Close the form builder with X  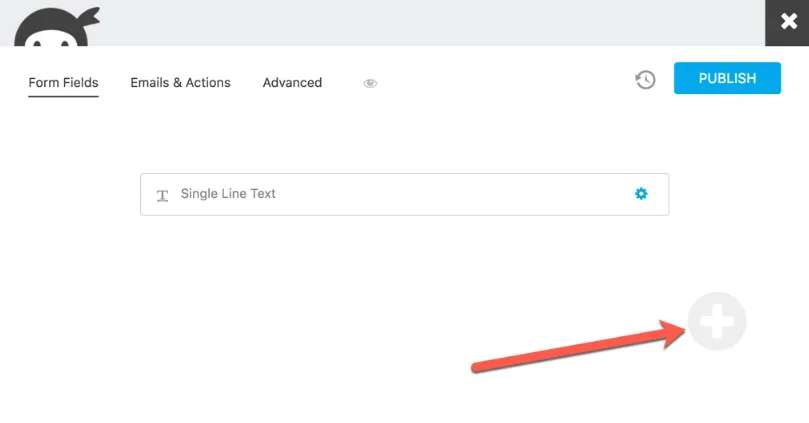click(787, 22)
